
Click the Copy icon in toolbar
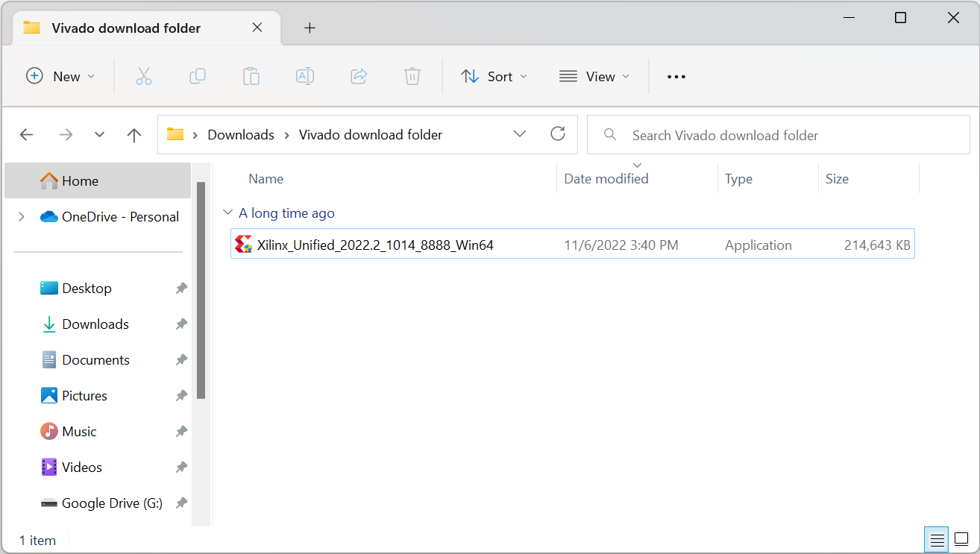(198, 76)
